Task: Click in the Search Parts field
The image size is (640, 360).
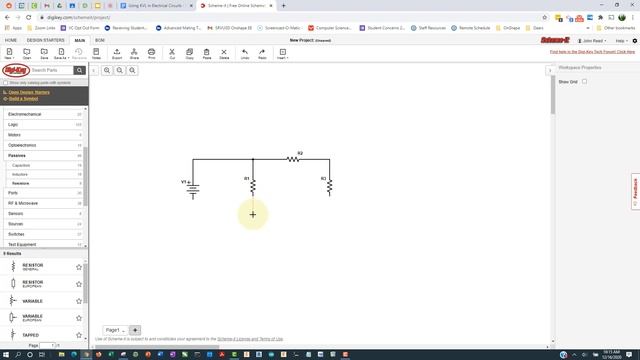Action: [52, 70]
